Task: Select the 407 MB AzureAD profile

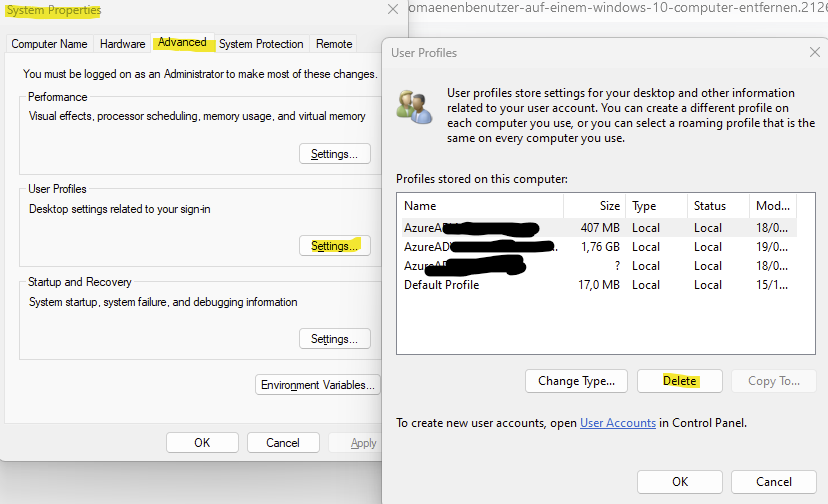Action: click(599, 228)
